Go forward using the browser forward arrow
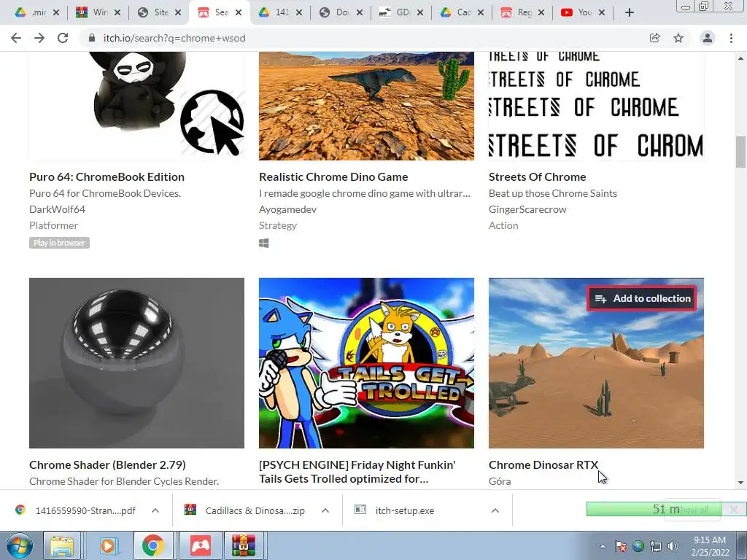The image size is (747, 560). pos(39,38)
